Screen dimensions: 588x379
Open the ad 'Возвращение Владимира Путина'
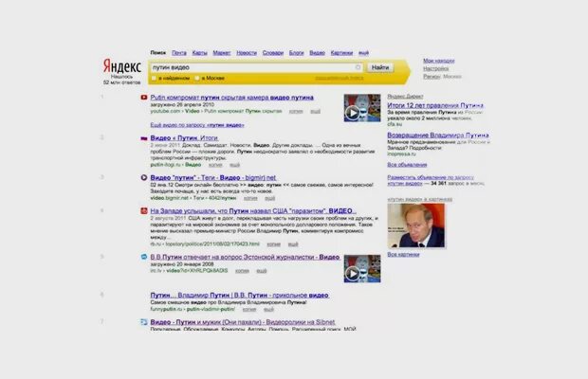(x=438, y=135)
